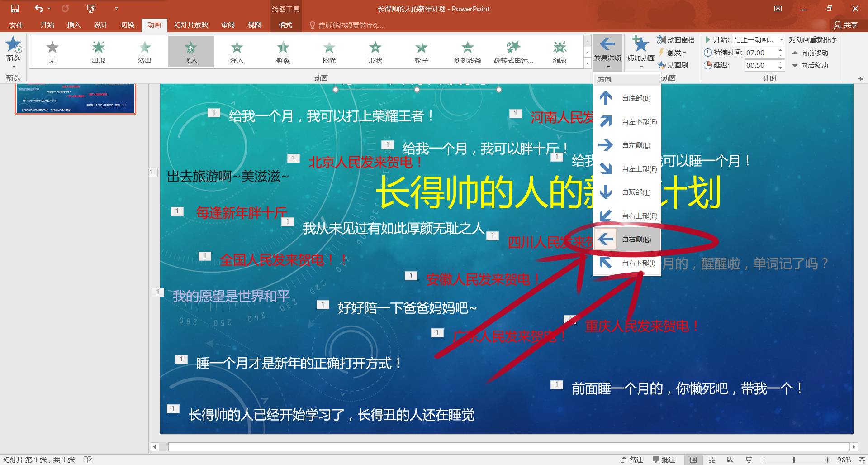The width and height of the screenshot is (868, 465).
Task: Expand the animation gallery more arrow
Action: pyautogui.click(x=588, y=63)
